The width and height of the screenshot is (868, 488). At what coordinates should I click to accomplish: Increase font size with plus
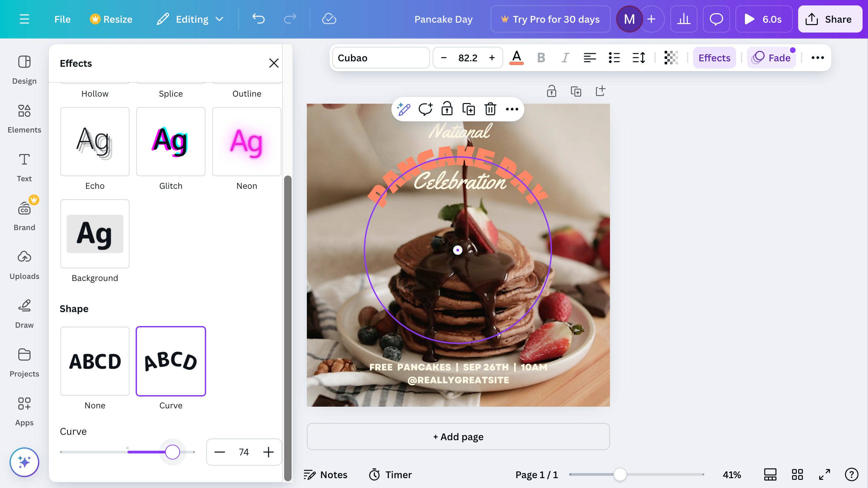(x=492, y=58)
